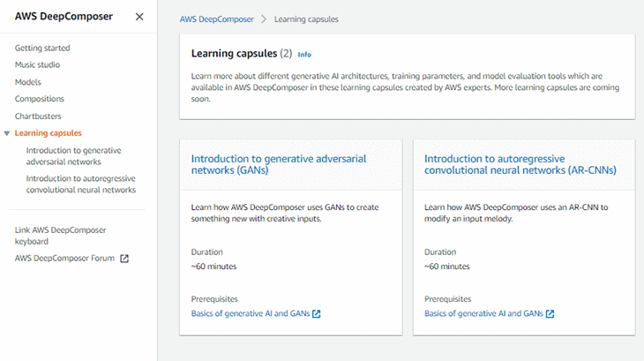Click Link AWS DeepComposer keyboard

pyautogui.click(x=60, y=236)
